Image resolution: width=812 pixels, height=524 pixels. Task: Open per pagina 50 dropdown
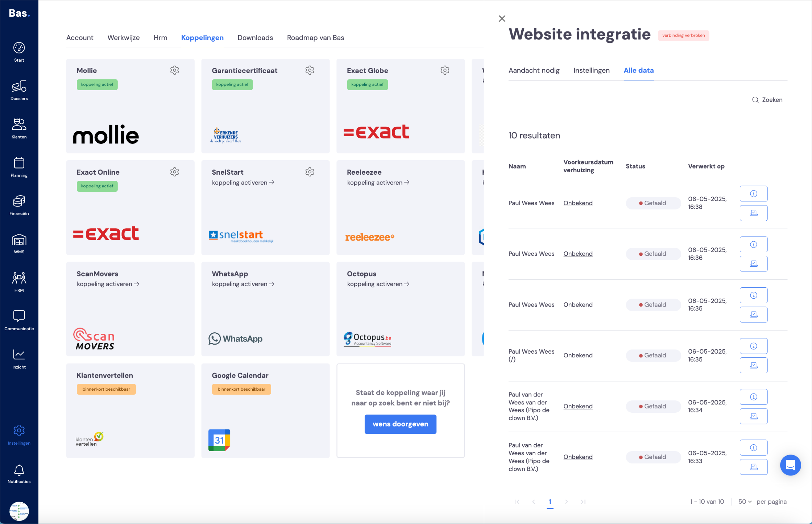pyautogui.click(x=745, y=502)
